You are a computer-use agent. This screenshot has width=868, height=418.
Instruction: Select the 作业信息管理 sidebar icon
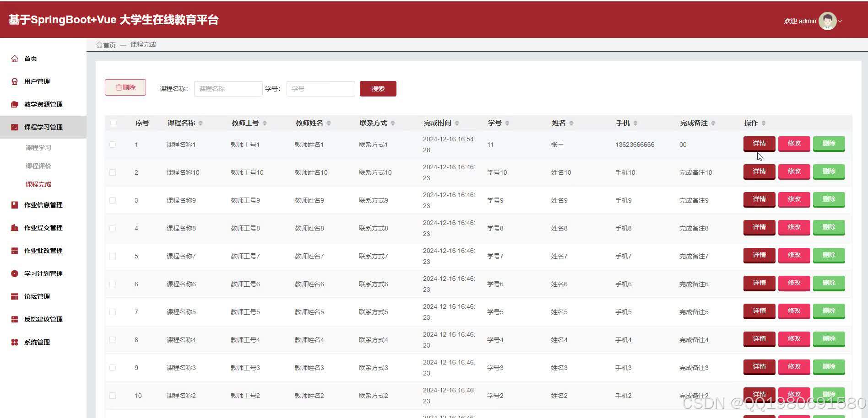[x=15, y=204]
